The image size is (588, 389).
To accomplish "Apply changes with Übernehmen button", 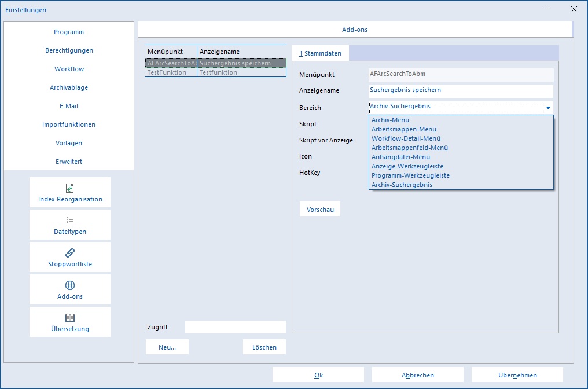I will 517,375.
